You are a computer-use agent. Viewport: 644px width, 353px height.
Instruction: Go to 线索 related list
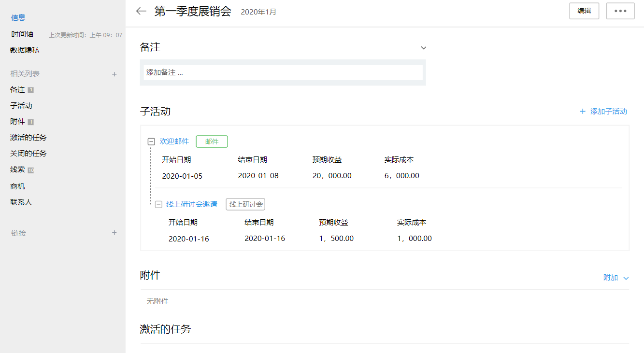(17, 170)
